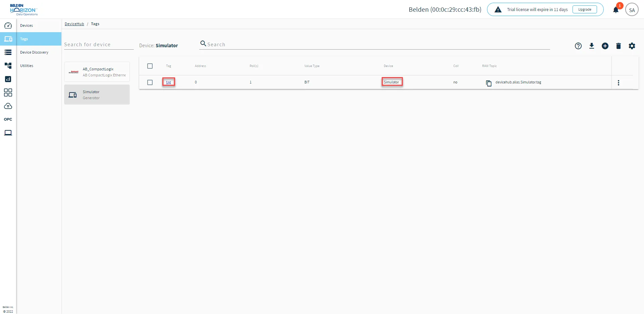Open the stacked list icon in sidebar
This screenshot has width=644, height=314.
(x=8, y=52)
